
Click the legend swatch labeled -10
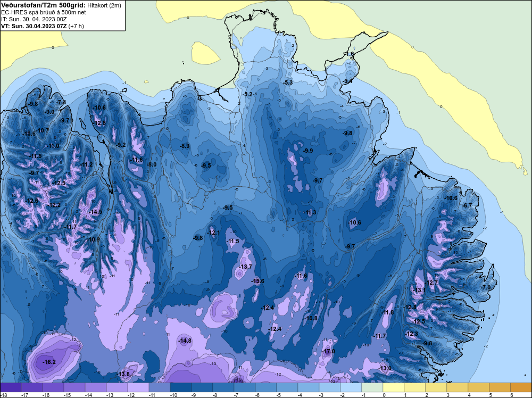[181, 387]
